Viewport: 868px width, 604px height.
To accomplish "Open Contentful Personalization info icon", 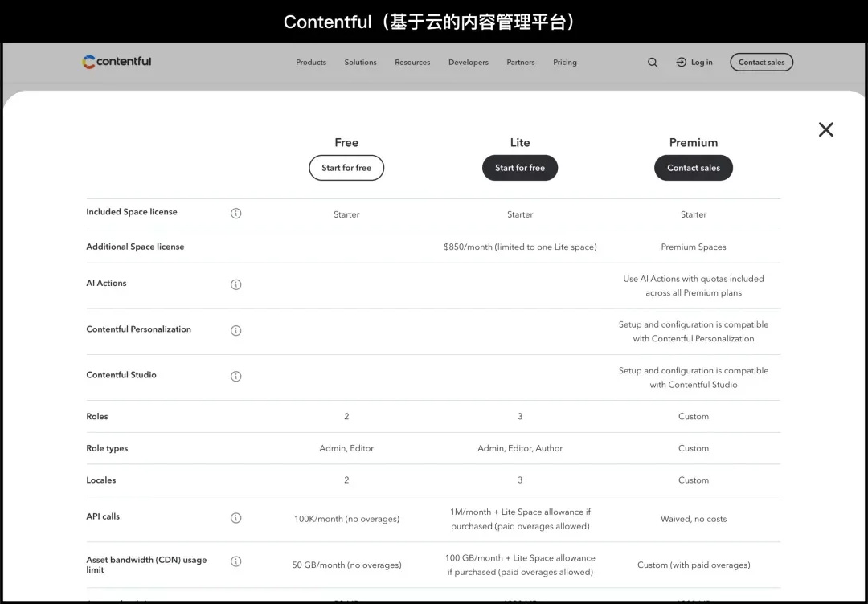I will (235, 330).
